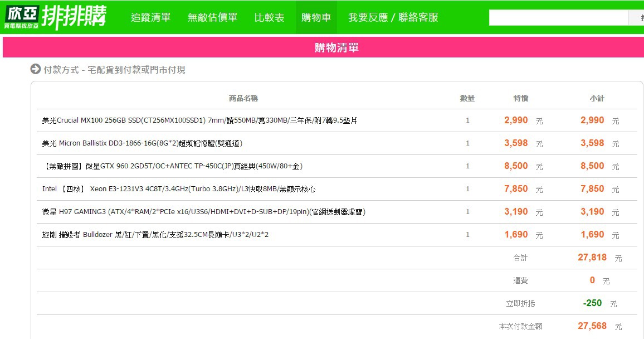Click the shipping fee value 0

coord(592,280)
